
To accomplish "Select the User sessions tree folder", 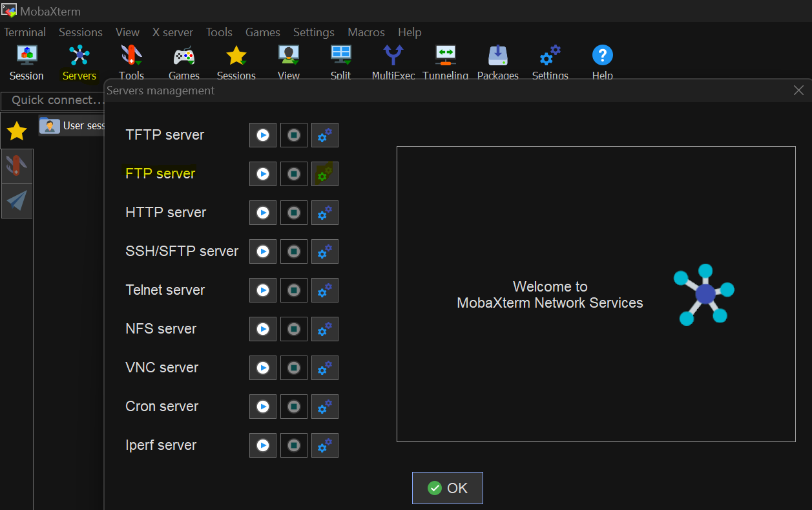I will click(x=72, y=125).
